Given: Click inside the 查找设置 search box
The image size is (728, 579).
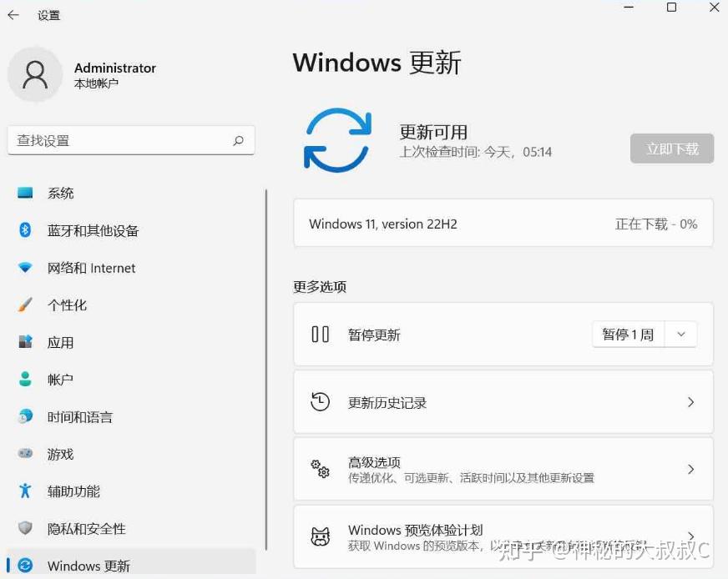Looking at the screenshot, I should coord(131,140).
